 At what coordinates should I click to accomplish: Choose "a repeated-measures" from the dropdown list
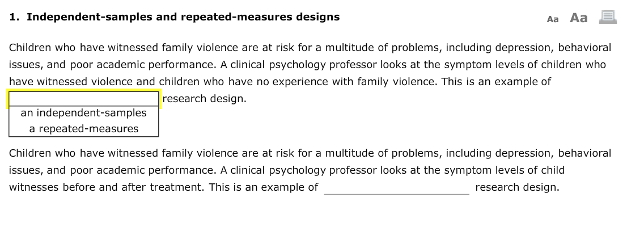pos(84,129)
